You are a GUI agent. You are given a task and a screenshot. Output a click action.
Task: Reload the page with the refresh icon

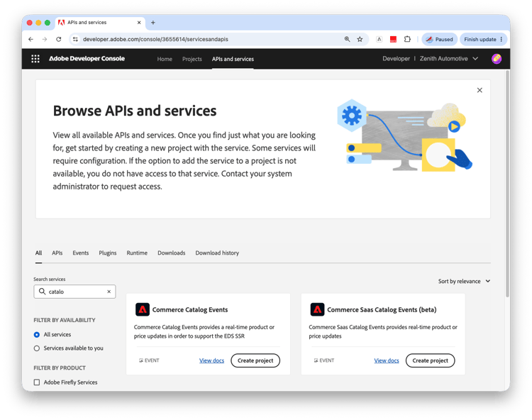tap(59, 39)
